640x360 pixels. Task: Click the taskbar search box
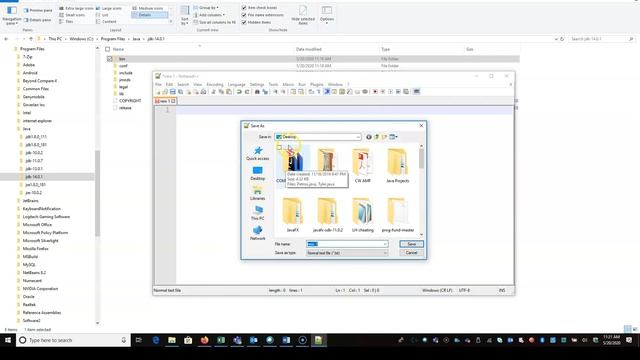pyautogui.click(x=73, y=340)
